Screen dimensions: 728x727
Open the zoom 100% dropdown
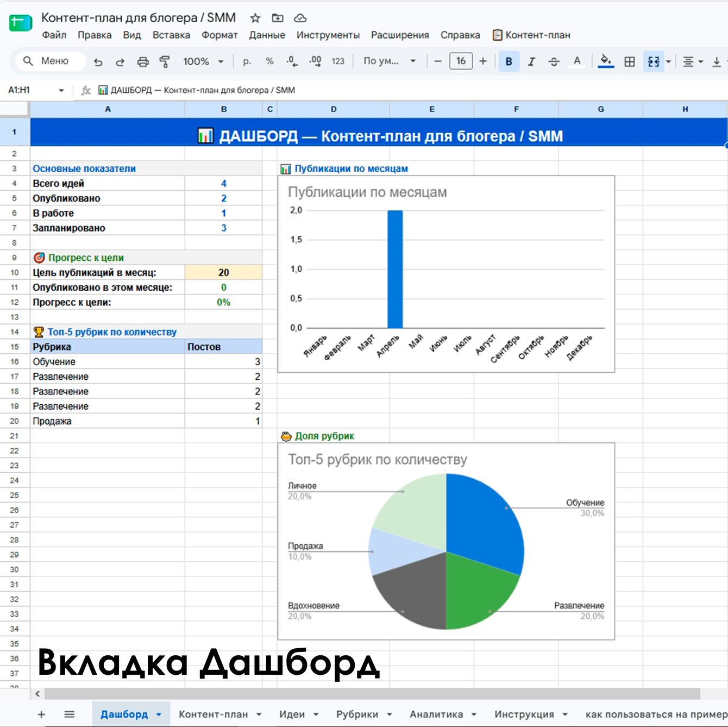[x=203, y=61]
